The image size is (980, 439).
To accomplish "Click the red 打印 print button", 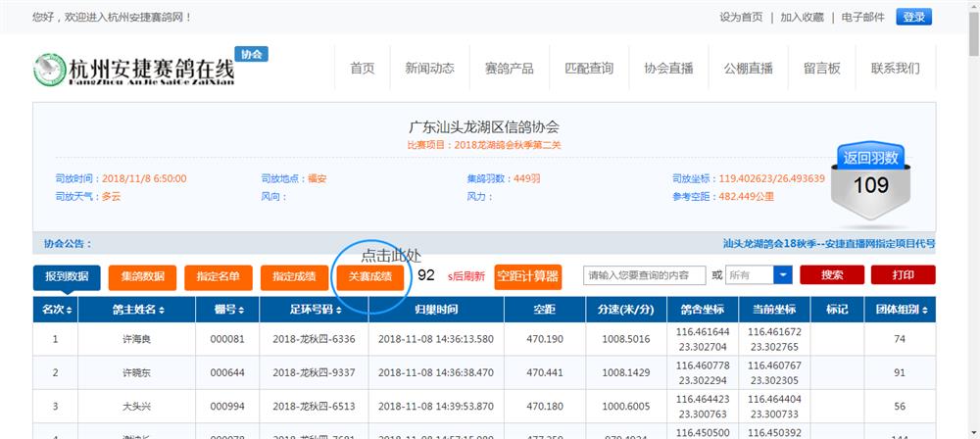I will point(903,276).
